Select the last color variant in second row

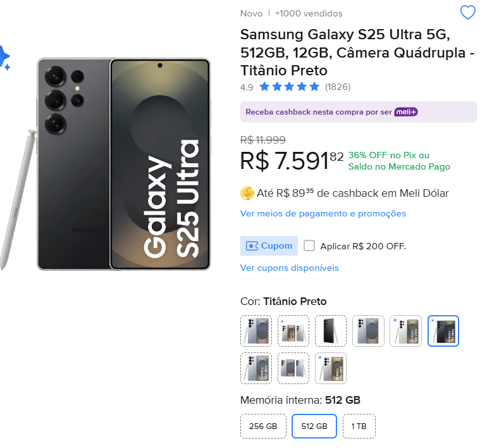[331, 368]
